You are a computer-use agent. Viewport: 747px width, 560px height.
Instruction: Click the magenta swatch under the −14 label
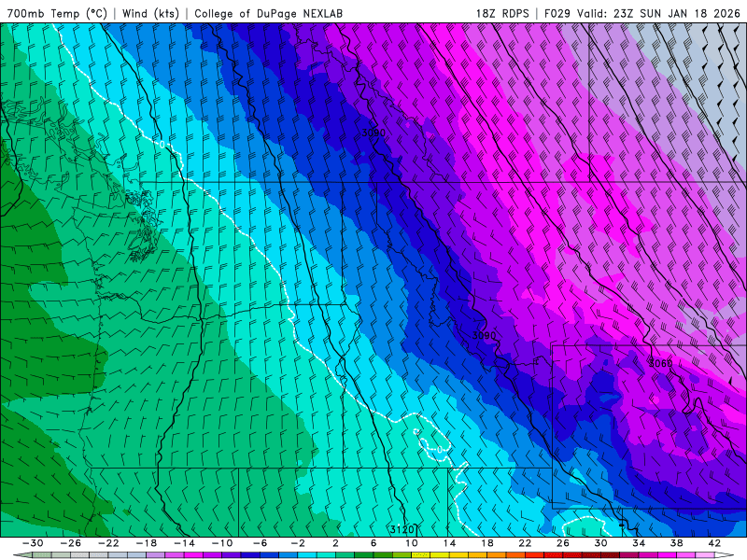pyautogui.click(x=194, y=555)
